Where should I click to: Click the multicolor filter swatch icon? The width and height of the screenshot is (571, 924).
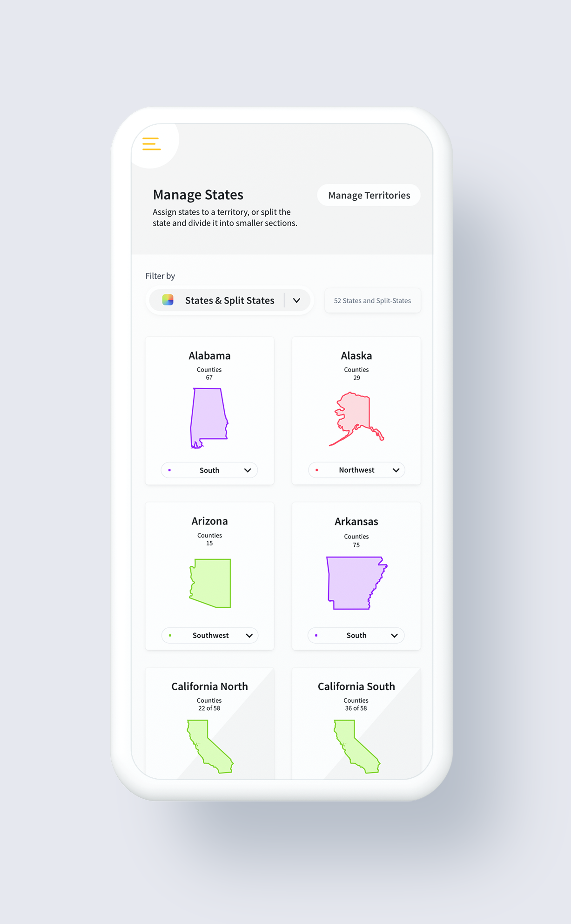tap(168, 300)
